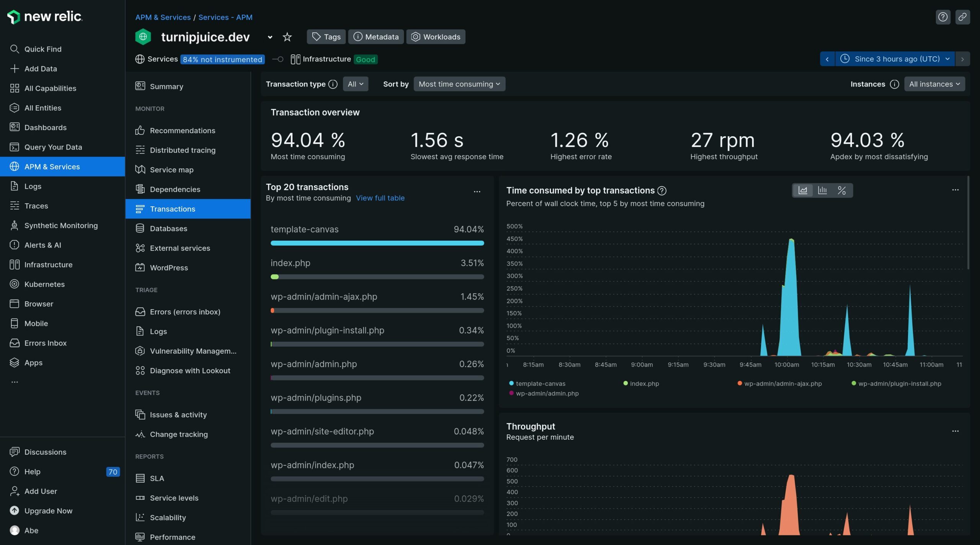Screen dimensions: 980x545
Task: Open Sort by Most time consuming dropdown
Action: [459, 84]
